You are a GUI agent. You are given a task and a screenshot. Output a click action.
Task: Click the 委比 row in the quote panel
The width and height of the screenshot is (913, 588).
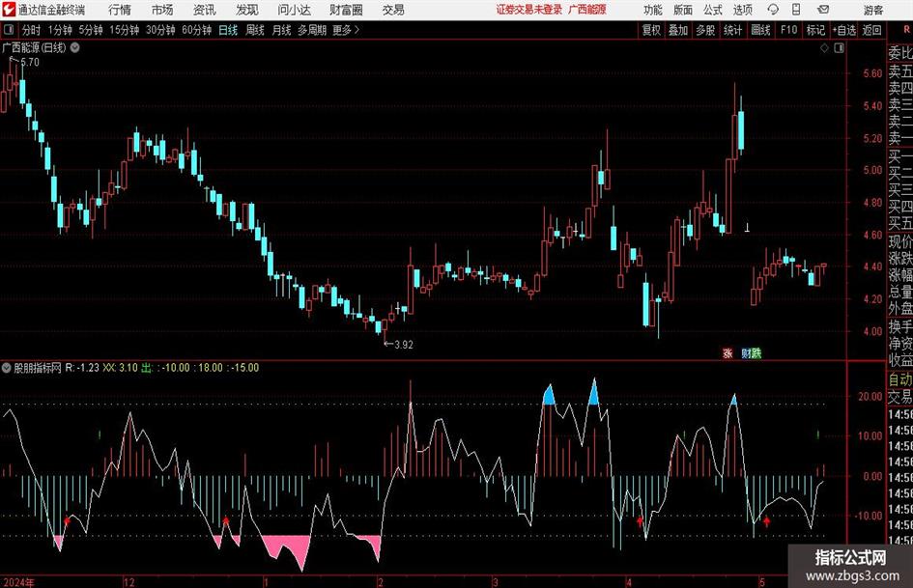[900, 53]
